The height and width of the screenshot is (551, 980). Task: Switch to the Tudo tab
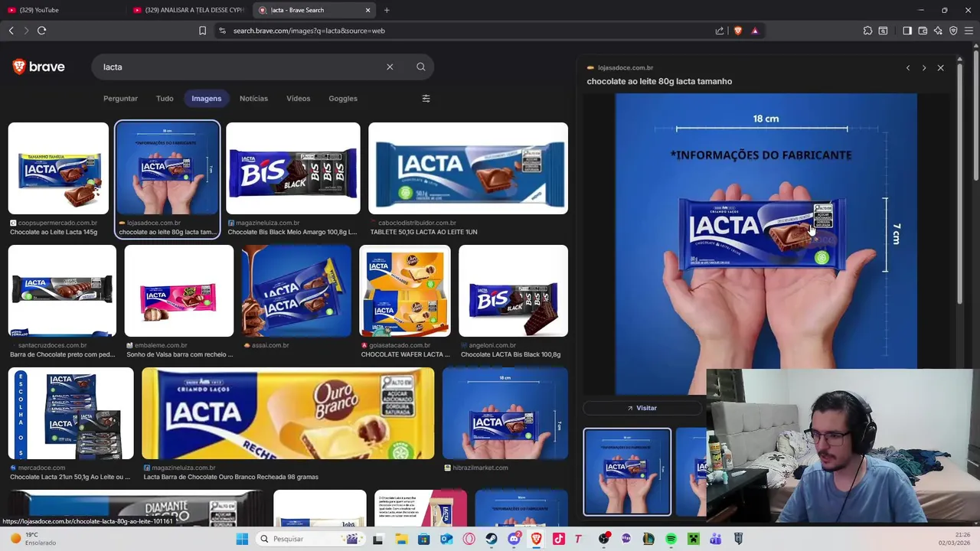(165, 98)
